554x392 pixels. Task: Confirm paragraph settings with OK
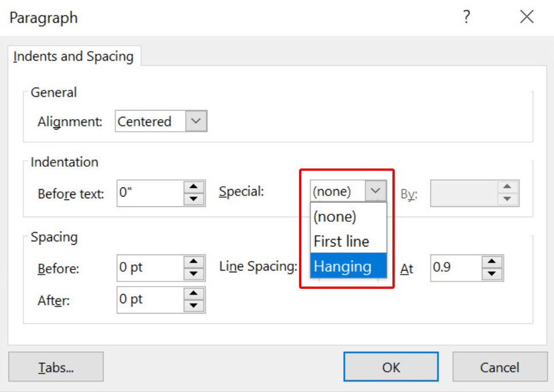(391, 367)
